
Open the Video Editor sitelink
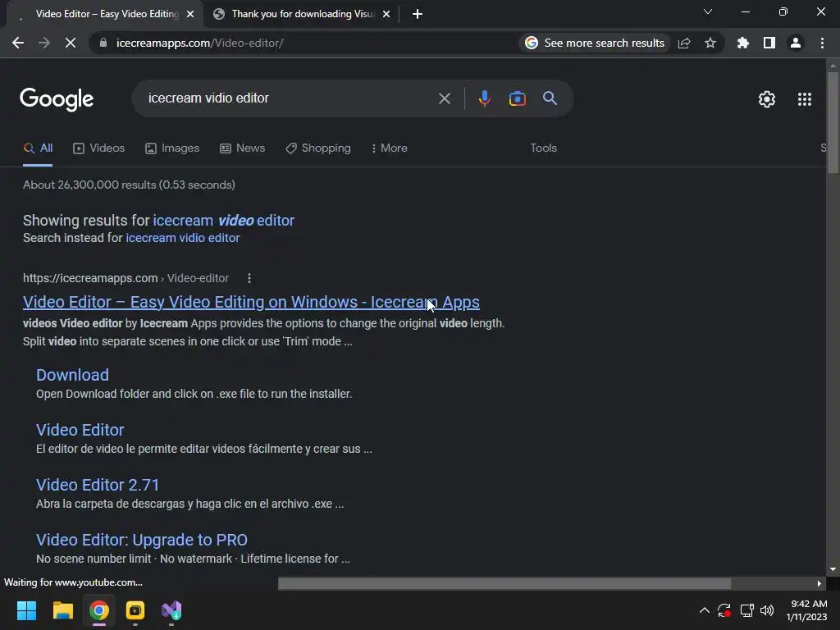(x=80, y=430)
